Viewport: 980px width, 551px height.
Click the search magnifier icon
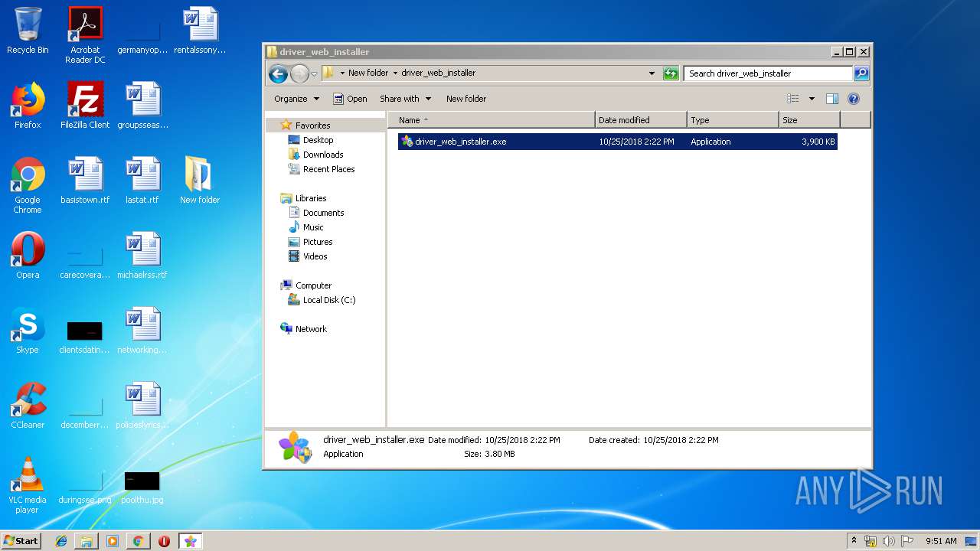click(x=861, y=73)
